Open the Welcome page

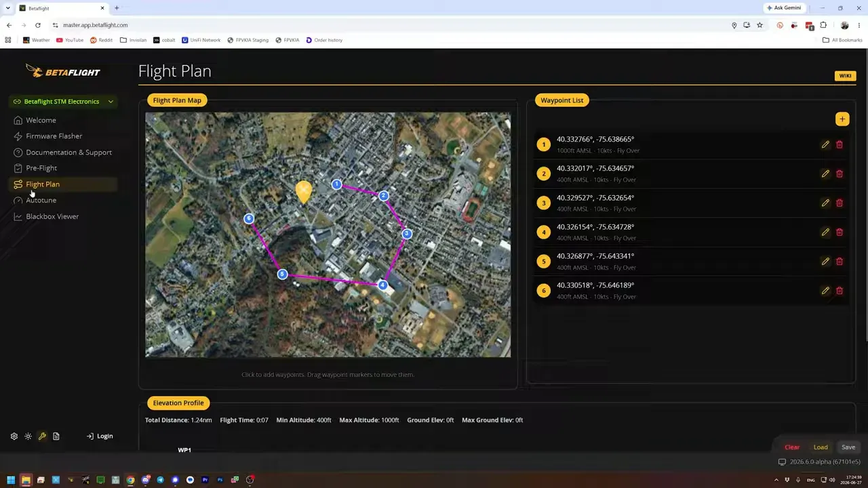(x=41, y=120)
